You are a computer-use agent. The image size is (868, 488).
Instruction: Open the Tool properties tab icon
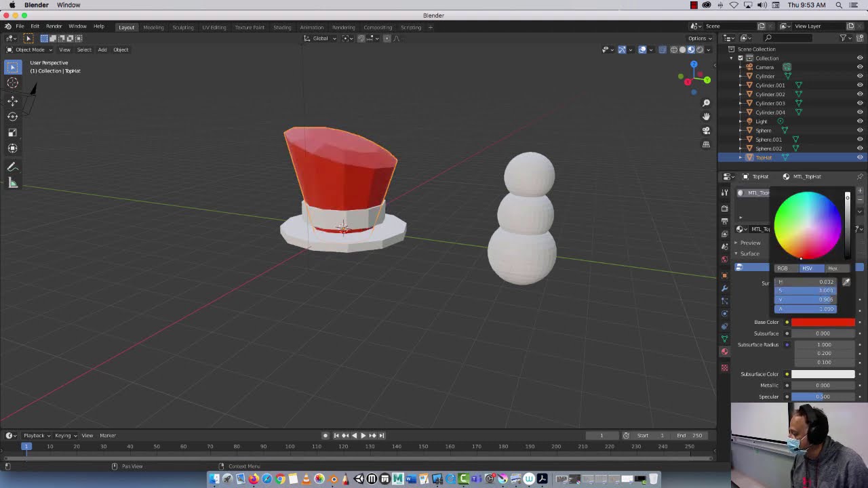[x=724, y=192]
